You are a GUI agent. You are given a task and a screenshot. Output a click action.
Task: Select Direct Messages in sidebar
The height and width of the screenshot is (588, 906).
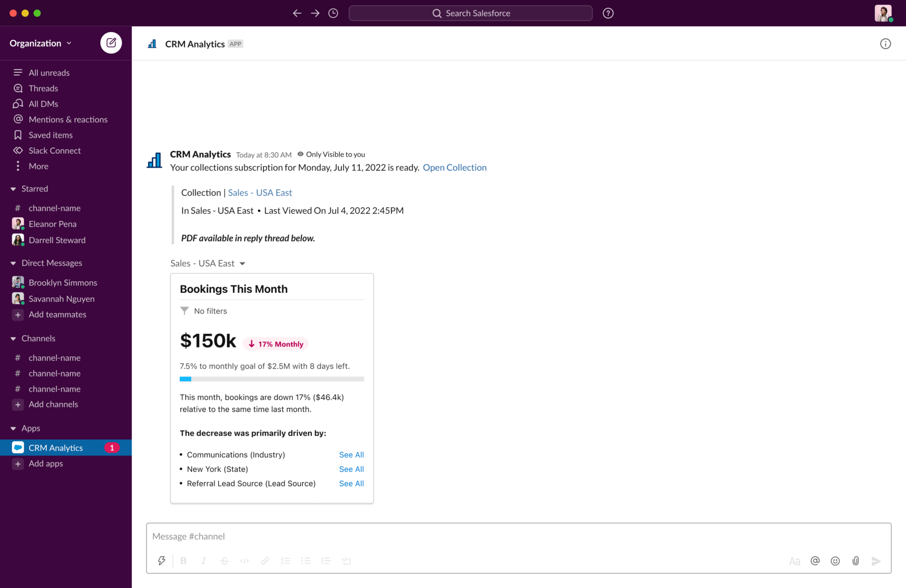[52, 263]
